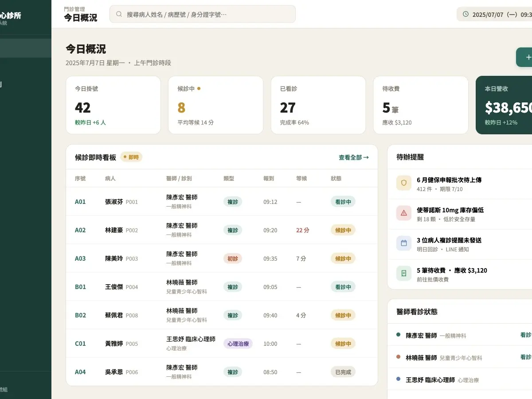Open patient 張淑芬's record
This screenshot has height=399, width=532.
[x=114, y=202]
